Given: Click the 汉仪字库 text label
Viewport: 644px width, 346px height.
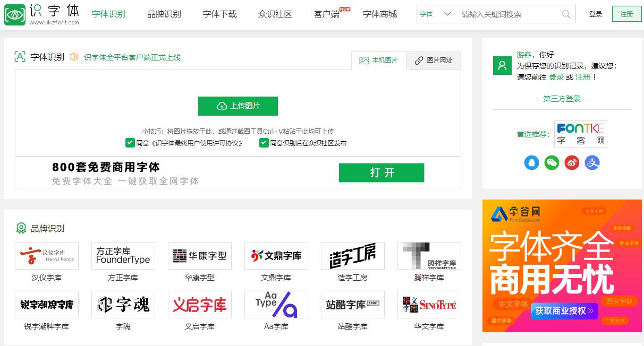Looking at the screenshot, I should tap(47, 278).
